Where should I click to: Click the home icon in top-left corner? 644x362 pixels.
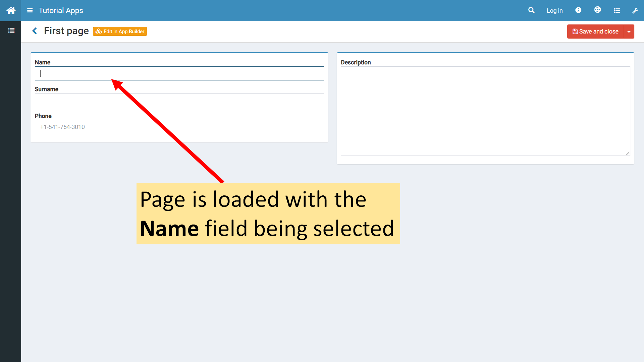(11, 10)
